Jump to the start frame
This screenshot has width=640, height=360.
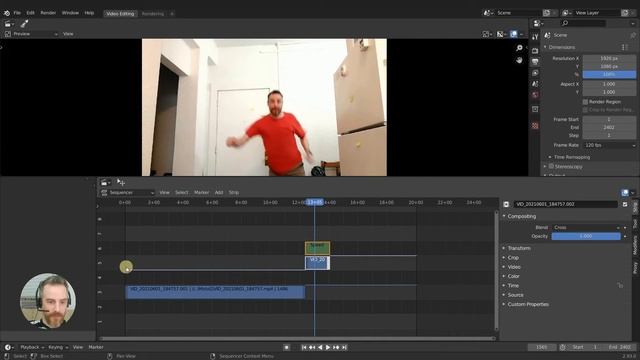click(304, 347)
